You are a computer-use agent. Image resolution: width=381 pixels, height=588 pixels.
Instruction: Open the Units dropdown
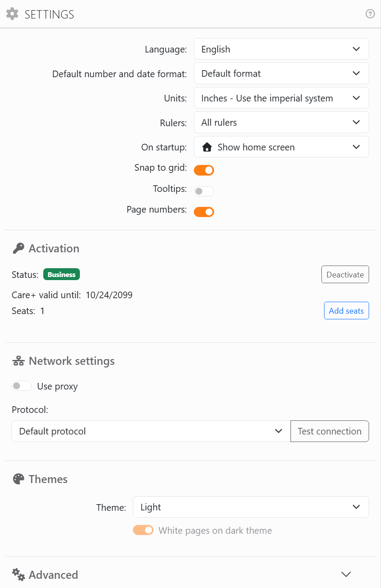[281, 98]
